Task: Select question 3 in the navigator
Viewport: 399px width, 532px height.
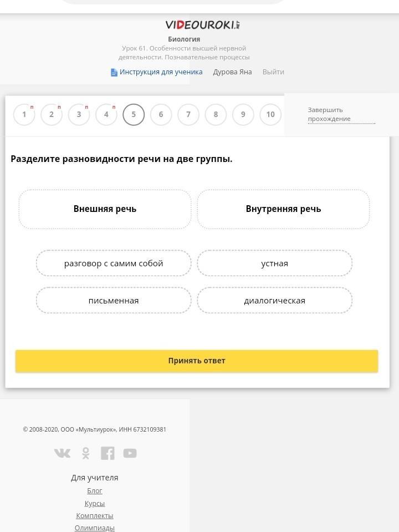Action: 79,115
